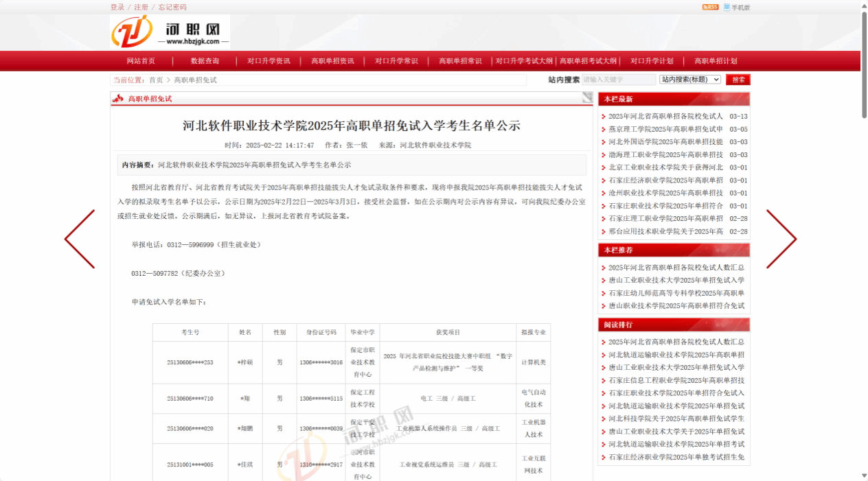Open 石家庄职业技术学院2025年单招符合 dated 03-01
868x481 pixels.
(665, 206)
